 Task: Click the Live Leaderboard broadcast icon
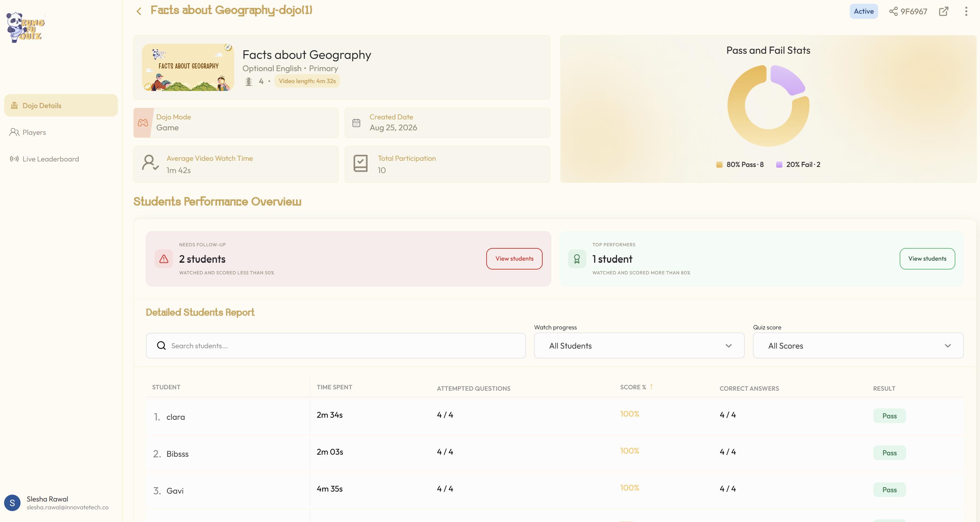click(x=14, y=159)
